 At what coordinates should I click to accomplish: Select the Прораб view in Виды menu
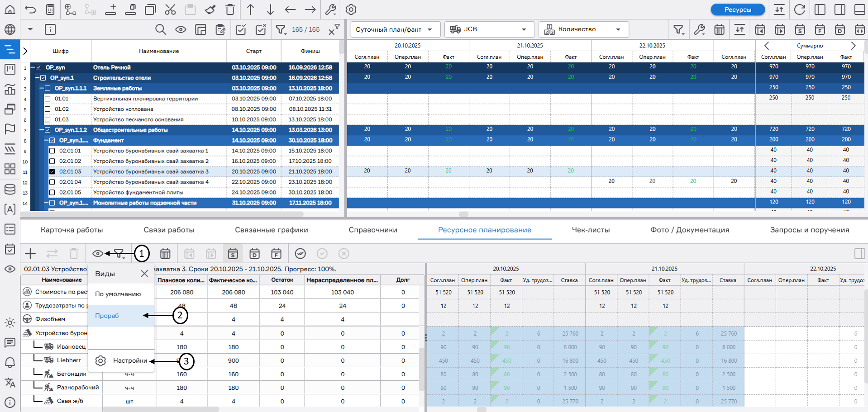pyautogui.click(x=107, y=316)
